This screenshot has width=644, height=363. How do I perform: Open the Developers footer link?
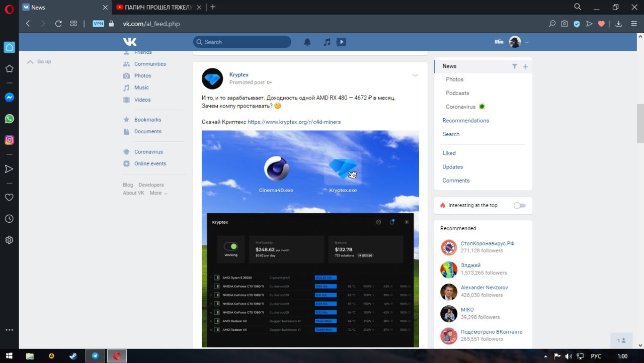coord(151,185)
